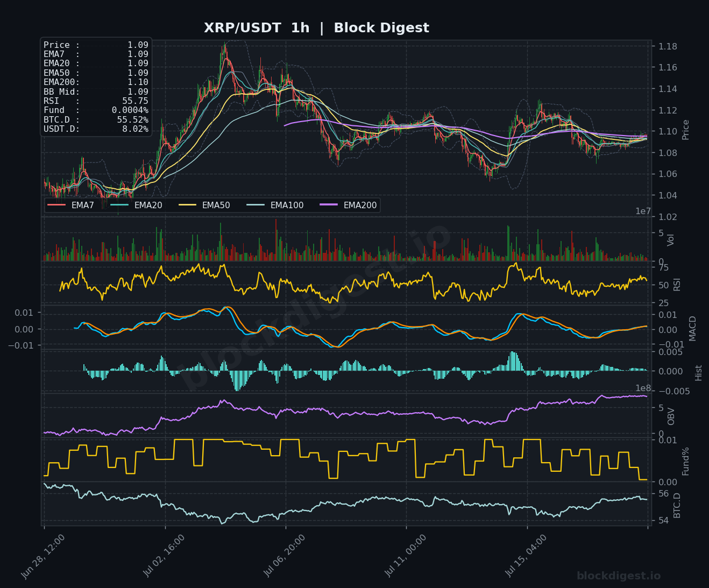Click the 1.06 price axis tick
709x588 pixels.
coord(668,174)
